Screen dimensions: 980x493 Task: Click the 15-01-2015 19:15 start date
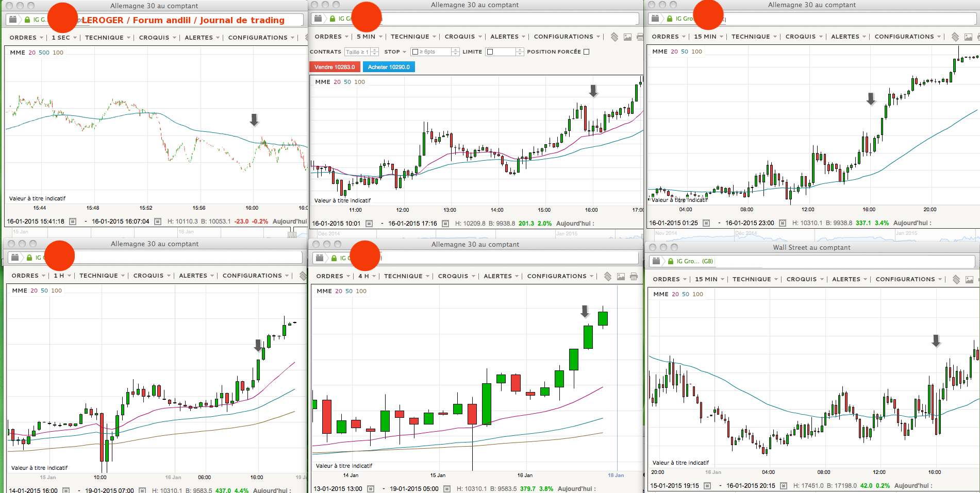pos(674,486)
